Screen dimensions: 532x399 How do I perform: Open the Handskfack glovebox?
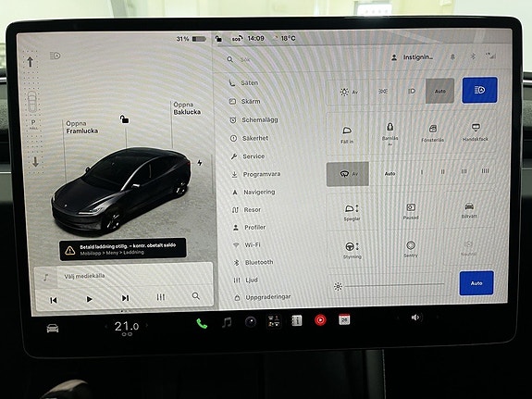coord(475,132)
